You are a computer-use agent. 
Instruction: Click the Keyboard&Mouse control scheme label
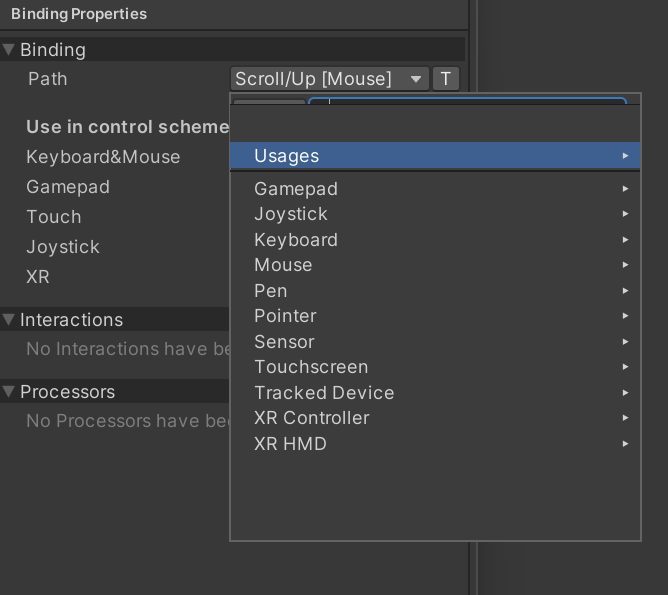(103, 157)
